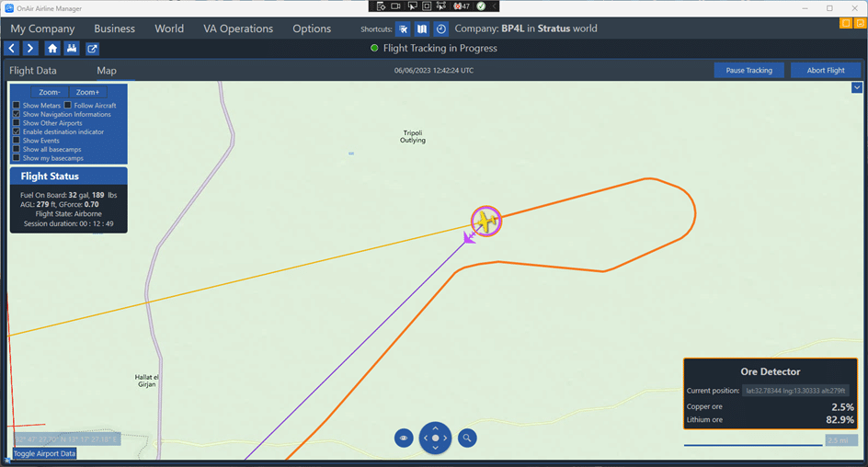Image resolution: width=868 pixels, height=467 pixels.
Task: Enable the Show Metars checkbox
Action: 17,106
